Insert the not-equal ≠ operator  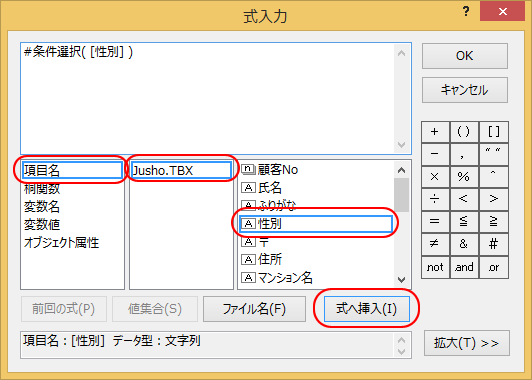[435, 244]
